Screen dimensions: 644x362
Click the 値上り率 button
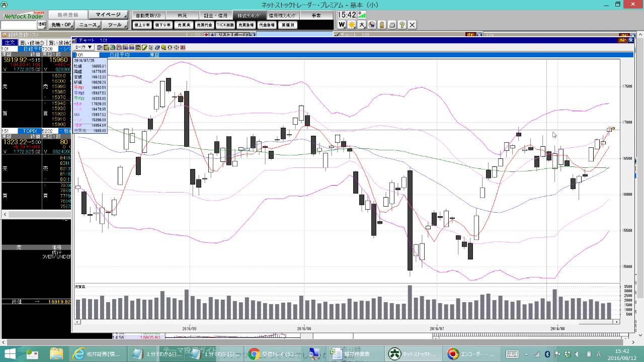tap(142, 25)
